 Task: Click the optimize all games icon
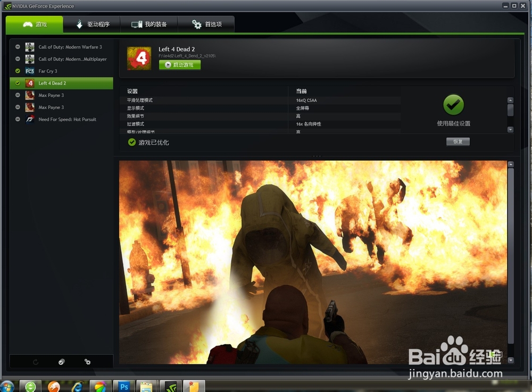[x=61, y=362]
